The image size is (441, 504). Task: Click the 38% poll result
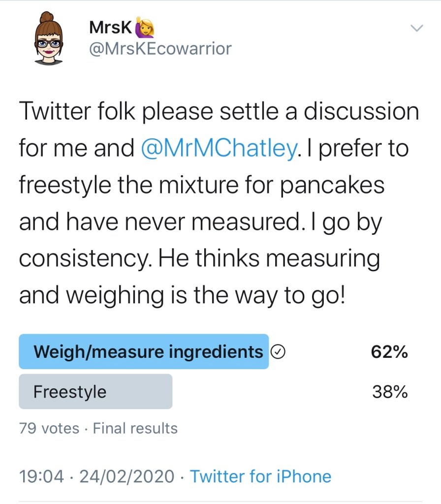pyautogui.click(x=389, y=392)
